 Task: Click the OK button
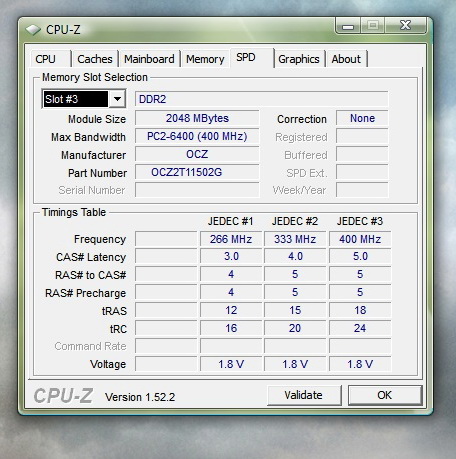point(385,395)
